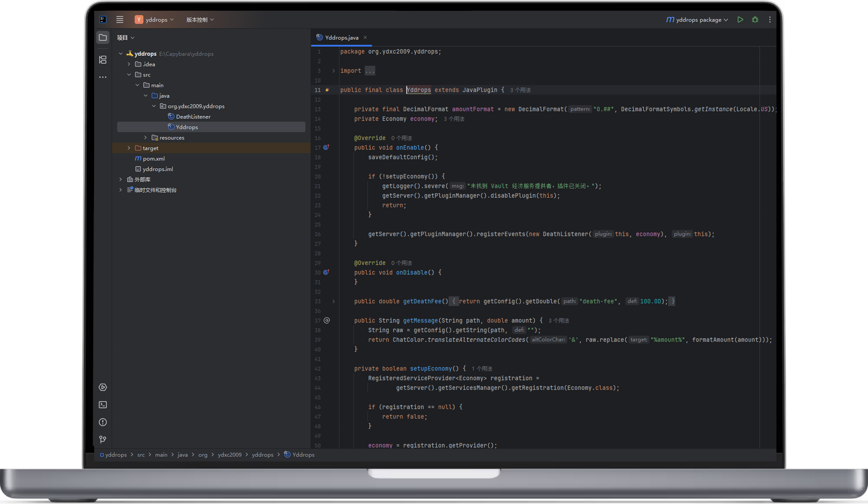Toggle the Project tool window icon
This screenshot has height=504, width=868.
[x=103, y=38]
